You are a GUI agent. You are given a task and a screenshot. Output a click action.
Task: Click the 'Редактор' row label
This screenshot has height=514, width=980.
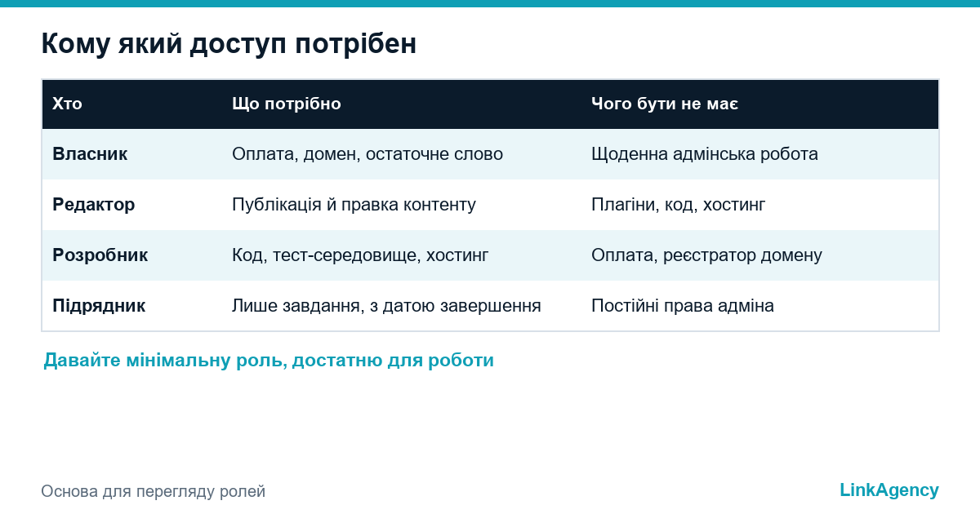[93, 205]
